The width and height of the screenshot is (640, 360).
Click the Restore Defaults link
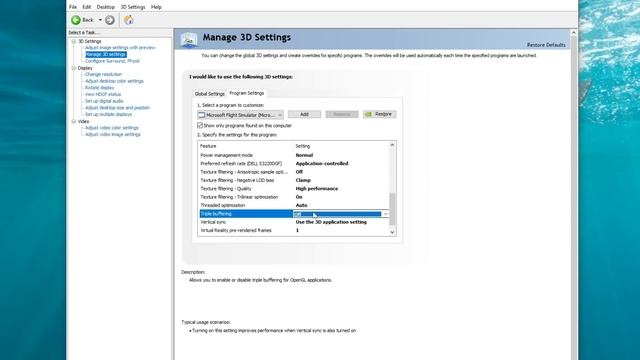pos(546,45)
